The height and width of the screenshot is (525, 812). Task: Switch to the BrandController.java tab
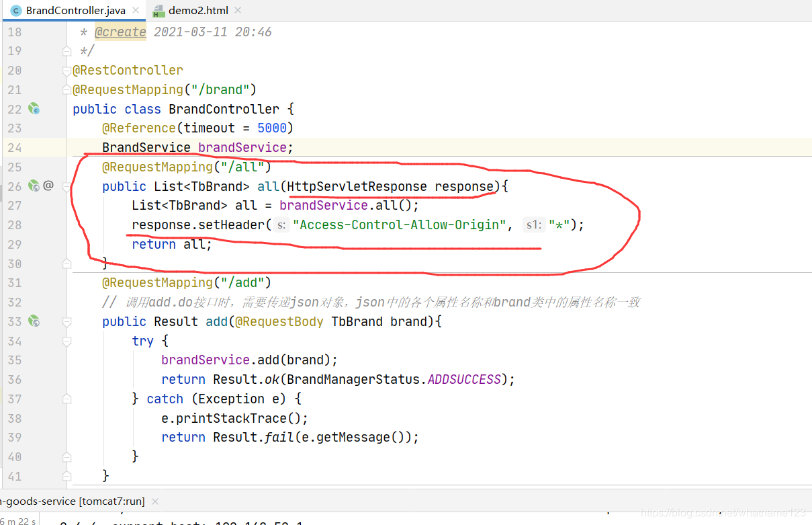(x=75, y=10)
